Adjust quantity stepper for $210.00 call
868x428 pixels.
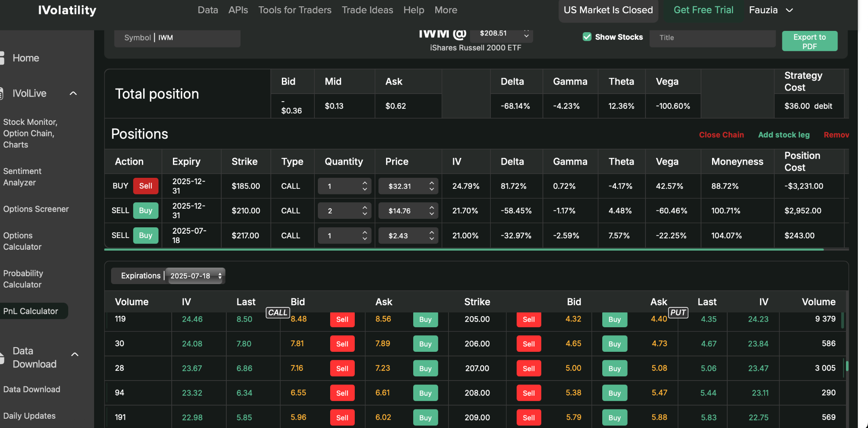point(364,210)
